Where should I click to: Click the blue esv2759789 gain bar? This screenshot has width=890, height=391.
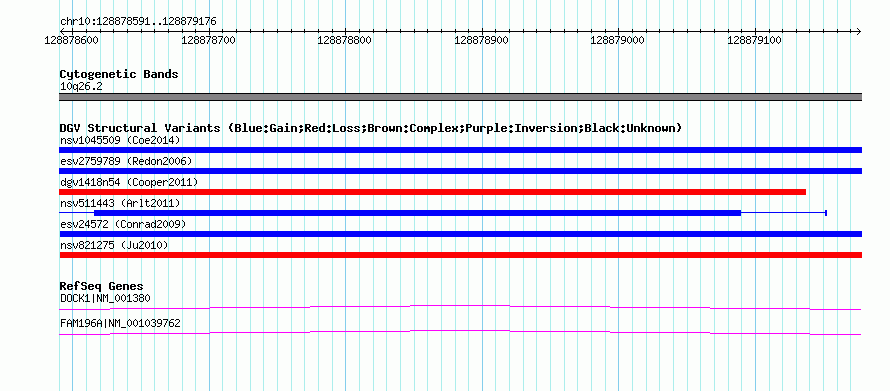tap(460, 171)
